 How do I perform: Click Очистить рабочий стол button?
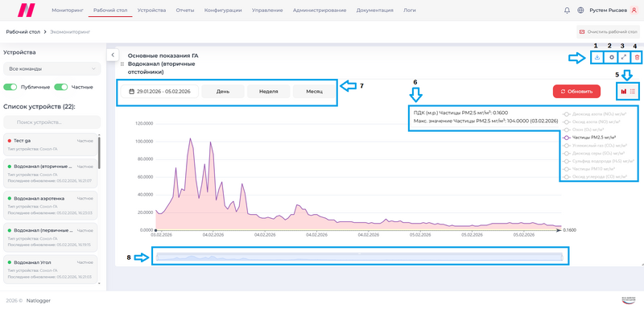(609, 31)
